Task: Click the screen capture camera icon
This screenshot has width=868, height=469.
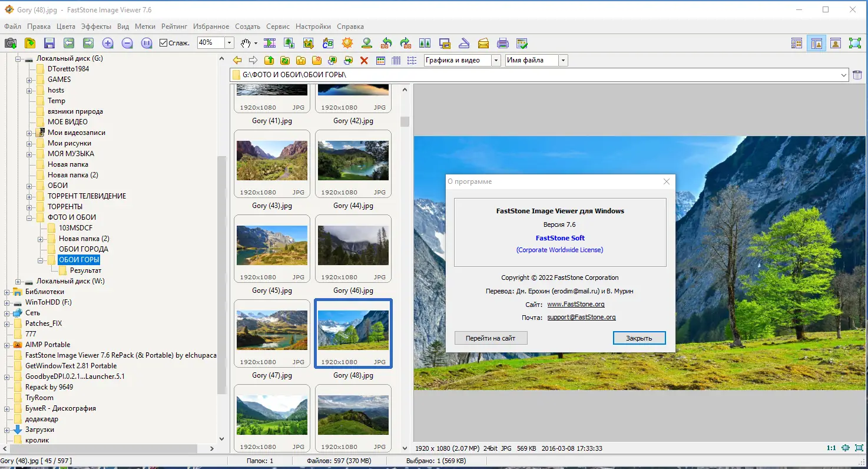Action: pyautogui.click(x=10, y=42)
